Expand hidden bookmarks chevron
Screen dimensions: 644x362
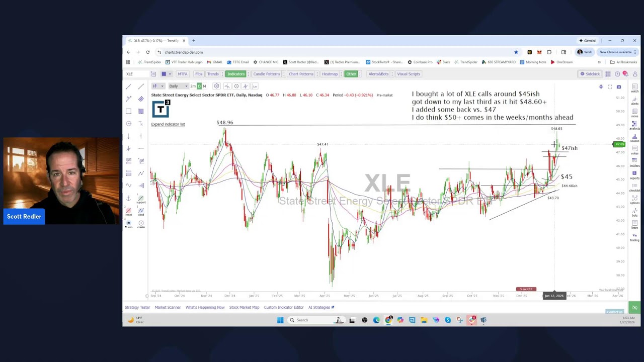coord(599,62)
